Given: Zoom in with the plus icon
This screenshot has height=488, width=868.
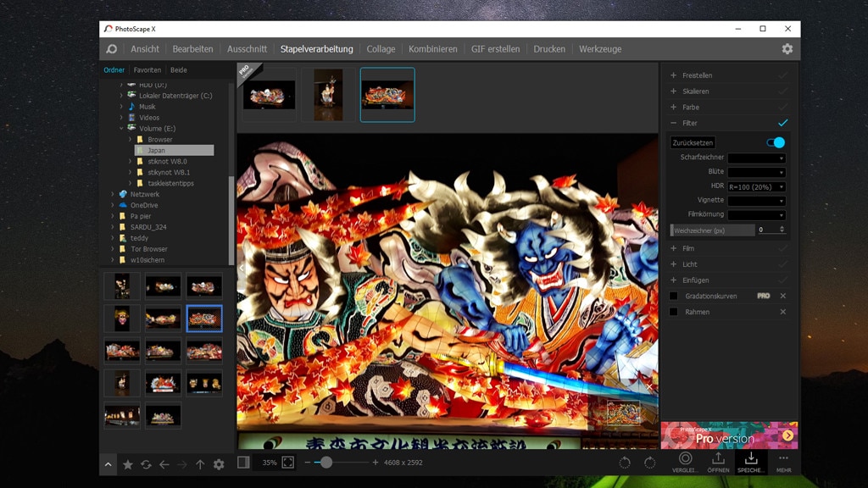Looking at the screenshot, I should point(376,463).
